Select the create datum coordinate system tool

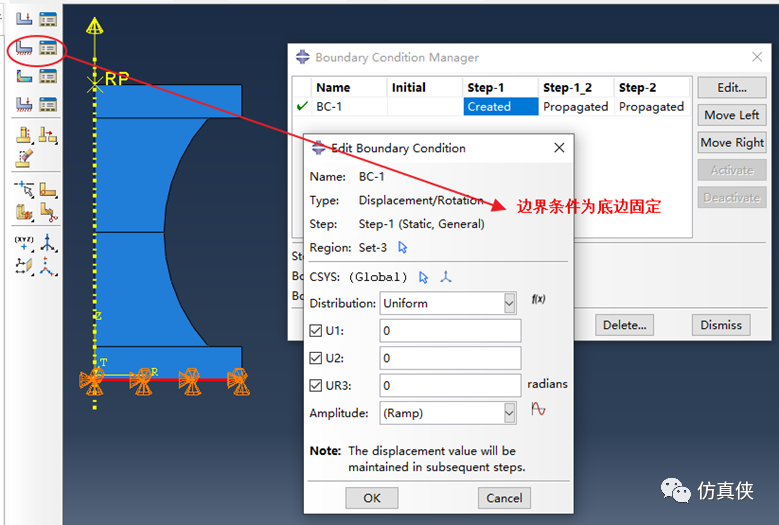[x=48, y=266]
